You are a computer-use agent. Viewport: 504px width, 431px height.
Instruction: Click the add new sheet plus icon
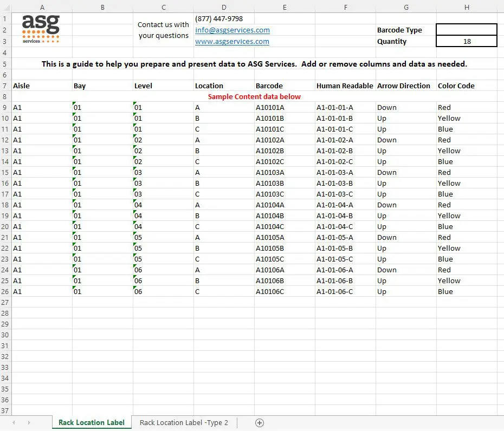(259, 423)
